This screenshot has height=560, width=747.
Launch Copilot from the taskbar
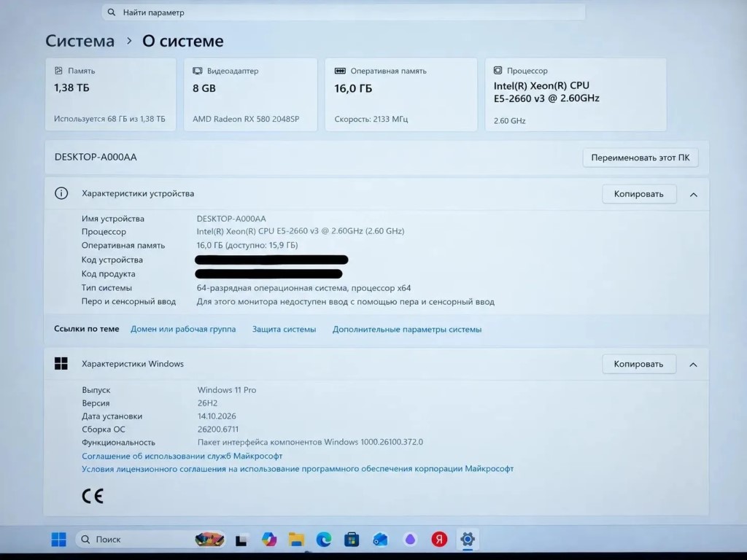268,540
